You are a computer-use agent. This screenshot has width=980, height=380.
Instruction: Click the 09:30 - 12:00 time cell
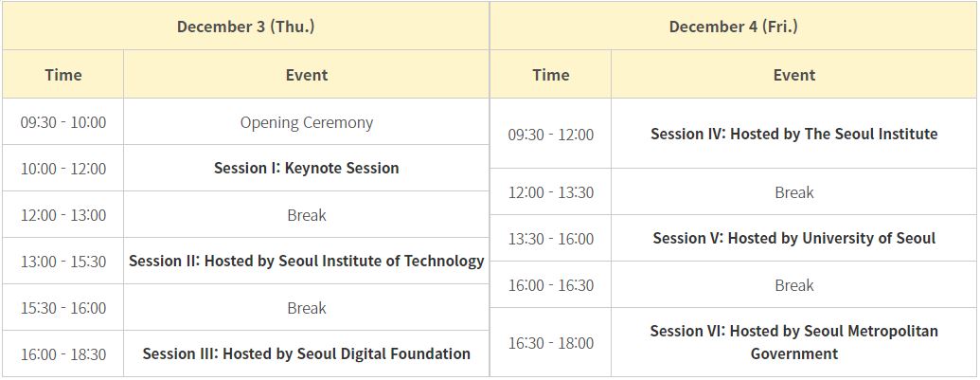[x=551, y=134]
